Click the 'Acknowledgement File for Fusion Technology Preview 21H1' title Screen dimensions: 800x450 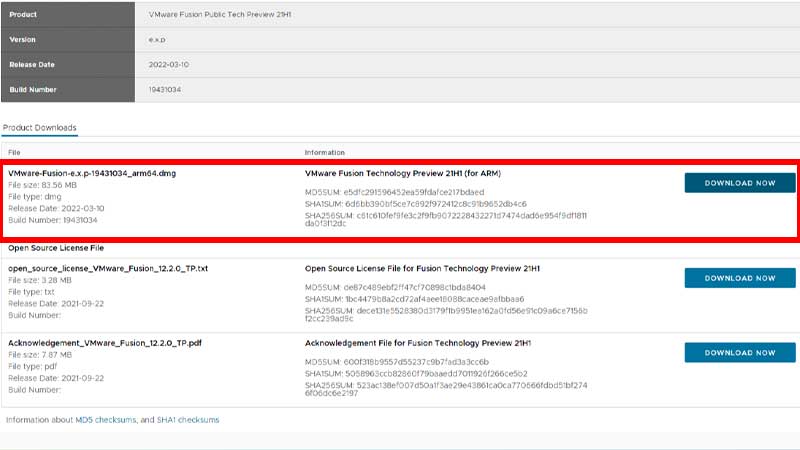(418, 343)
